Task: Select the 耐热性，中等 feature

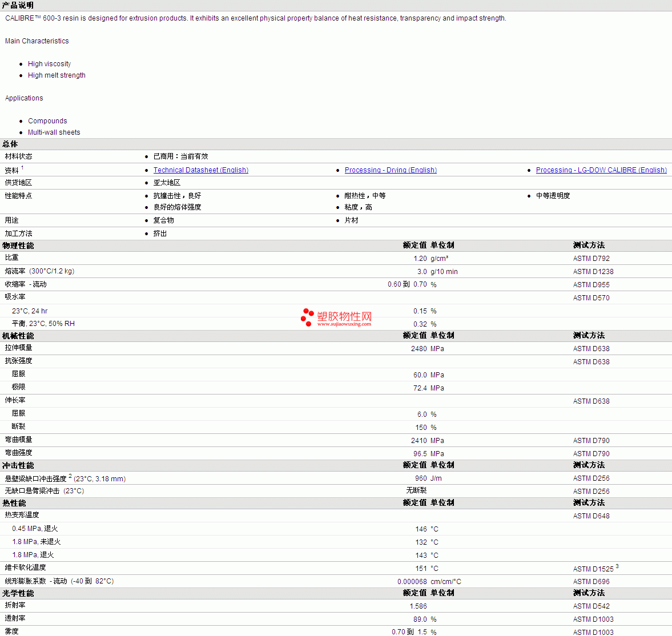Action: [x=365, y=196]
